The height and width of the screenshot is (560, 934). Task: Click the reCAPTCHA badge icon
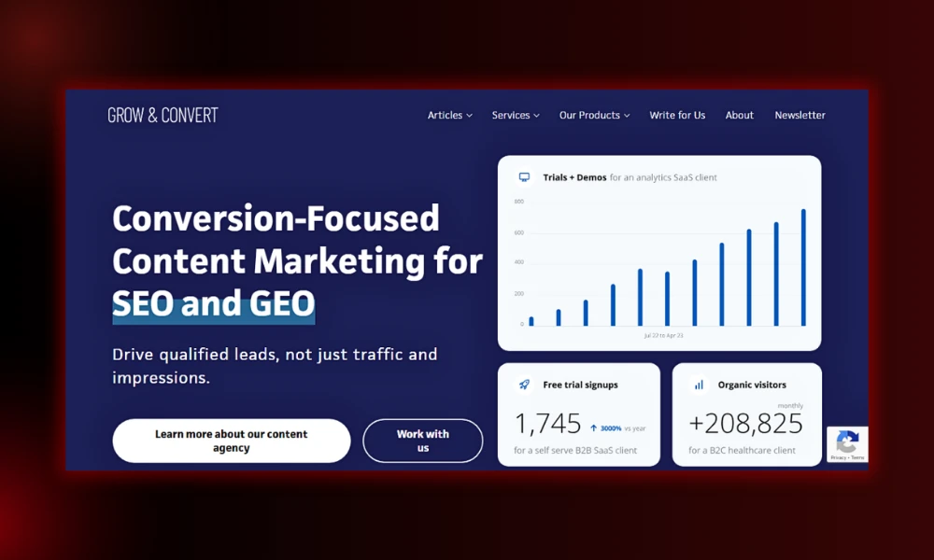847,440
